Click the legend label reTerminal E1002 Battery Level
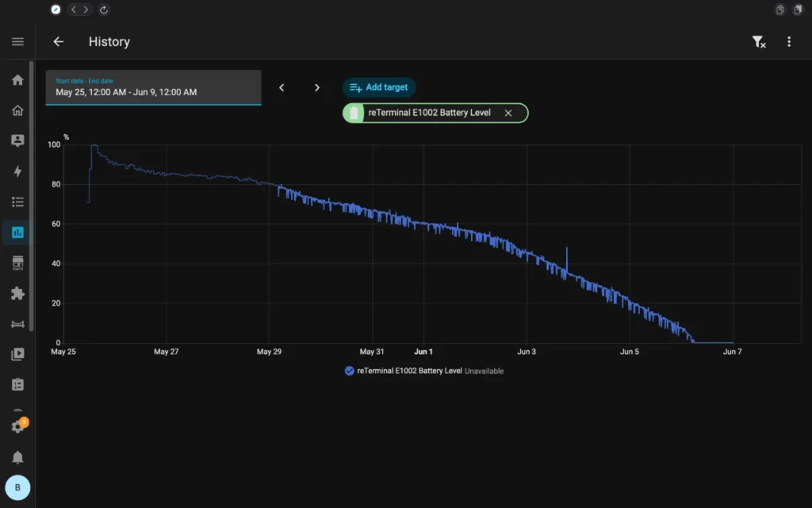812x508 pixels. (x=410, y=371)
